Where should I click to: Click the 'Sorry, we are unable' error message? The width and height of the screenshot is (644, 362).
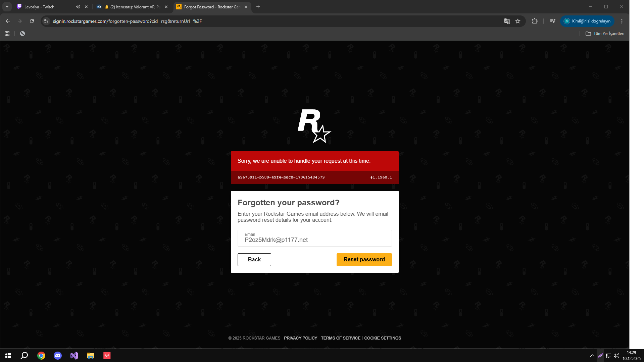(304, 161)
